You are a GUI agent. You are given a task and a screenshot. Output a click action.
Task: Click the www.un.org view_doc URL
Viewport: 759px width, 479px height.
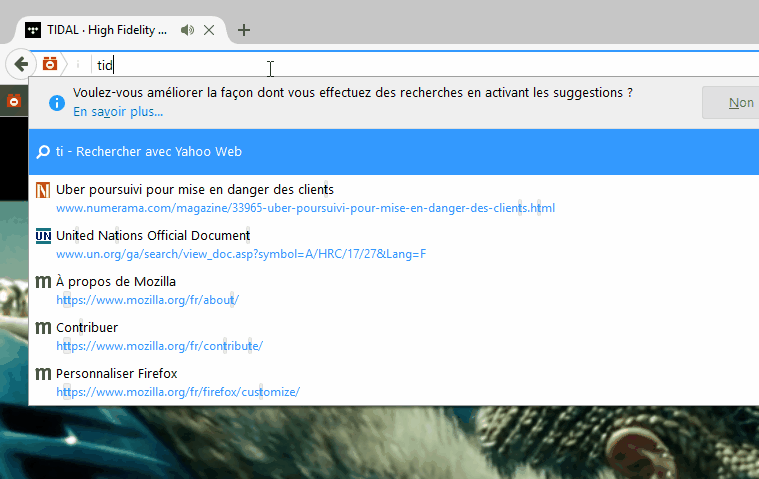point(241,254)
